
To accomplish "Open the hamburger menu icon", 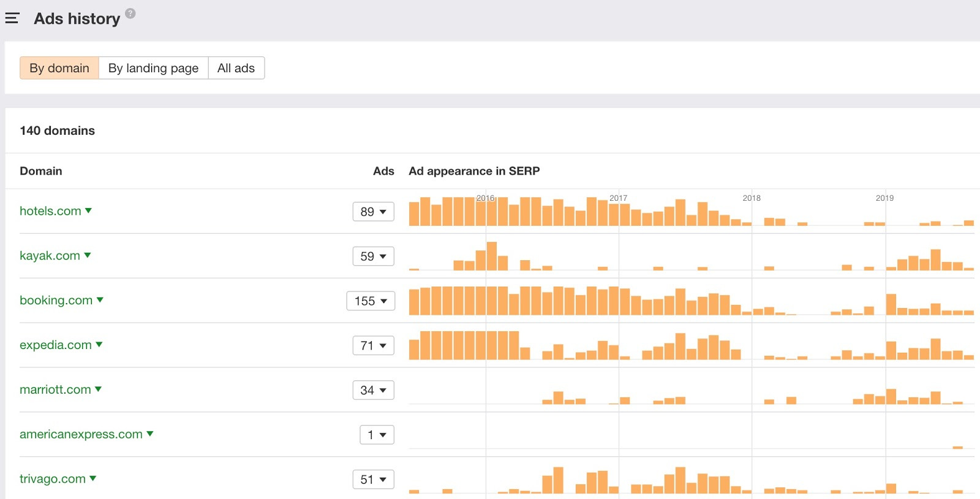I will [12, 18].
